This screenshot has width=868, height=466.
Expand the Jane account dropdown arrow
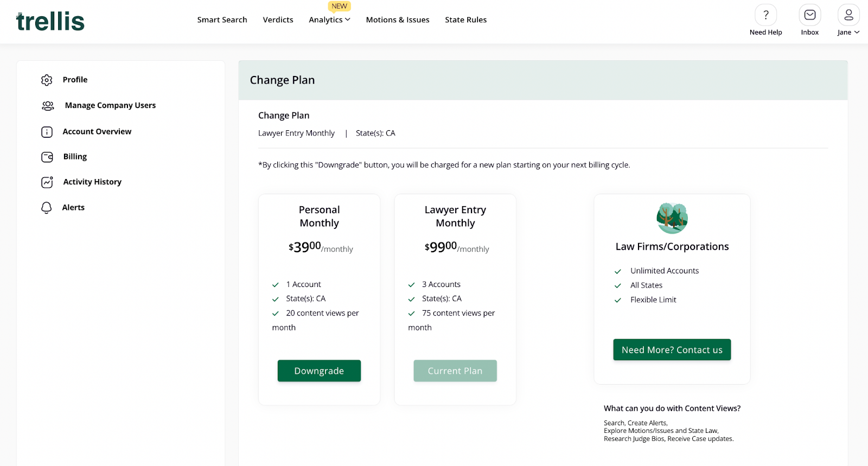[x=857, y=33]
